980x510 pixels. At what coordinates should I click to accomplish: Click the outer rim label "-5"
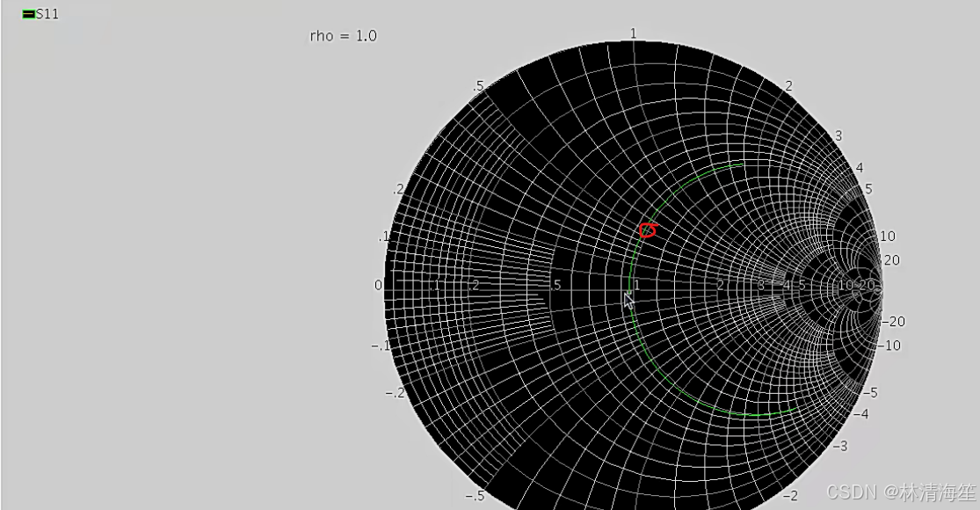click(871, 392)
